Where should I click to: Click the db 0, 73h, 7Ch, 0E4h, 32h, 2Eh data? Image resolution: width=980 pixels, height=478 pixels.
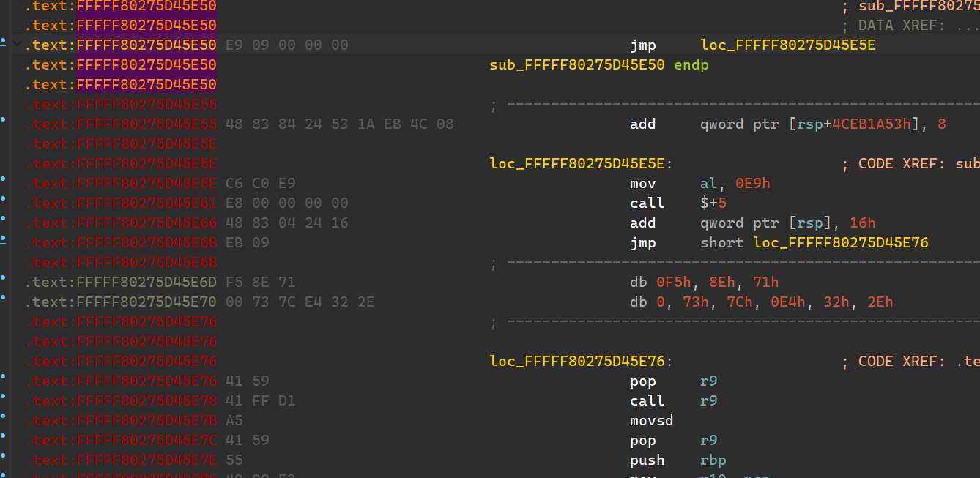point(762,302)
